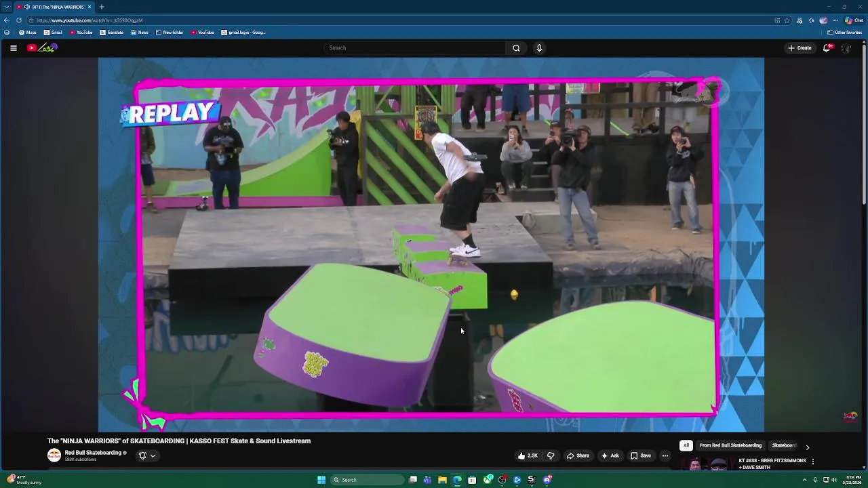Open browser Settings and more ellipsis
Image resolution: width=868 pixels, height=488 pixels.
coord(835,20)
